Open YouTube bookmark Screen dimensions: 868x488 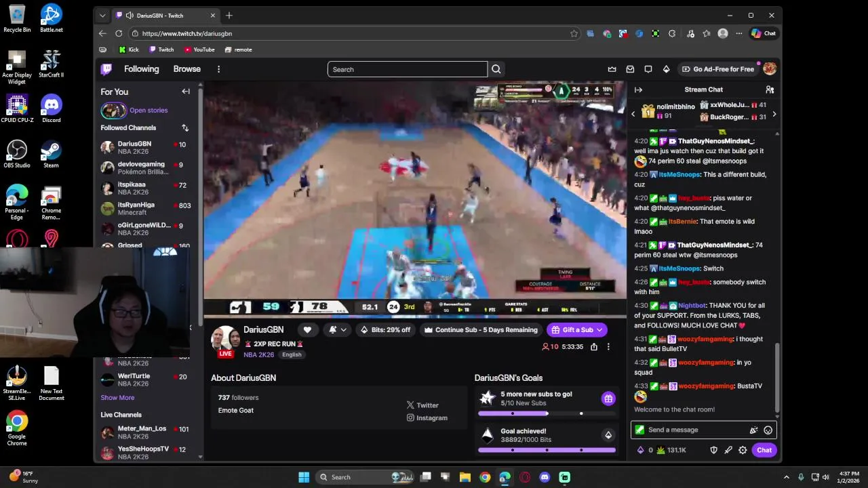199,49
